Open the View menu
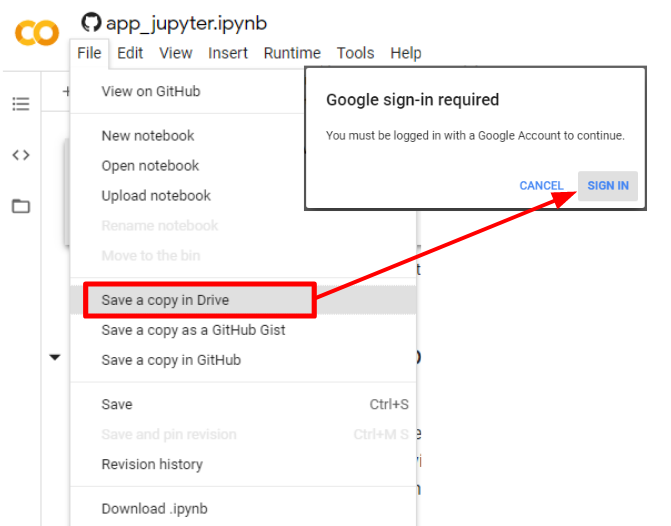 (175, 53)
